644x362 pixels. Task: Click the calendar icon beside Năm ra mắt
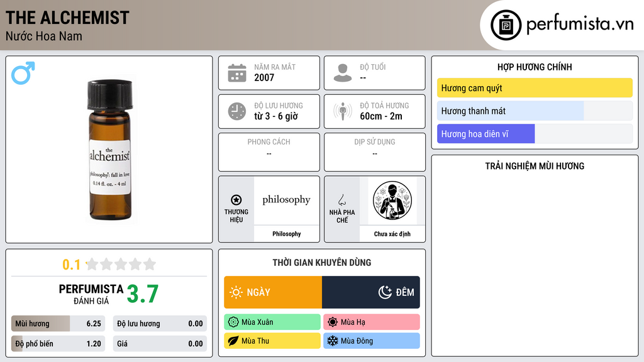click(x=237, y=73)
